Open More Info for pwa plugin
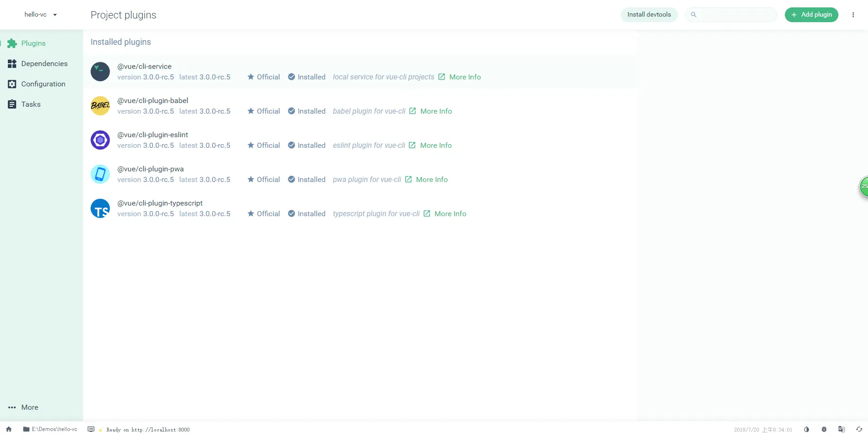 426,180
